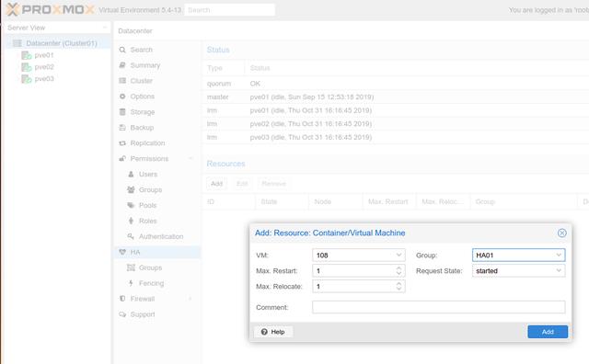This screenshot has width=589, height=364.
Task: Click the Authentication key icon
Action: point(131,236)
